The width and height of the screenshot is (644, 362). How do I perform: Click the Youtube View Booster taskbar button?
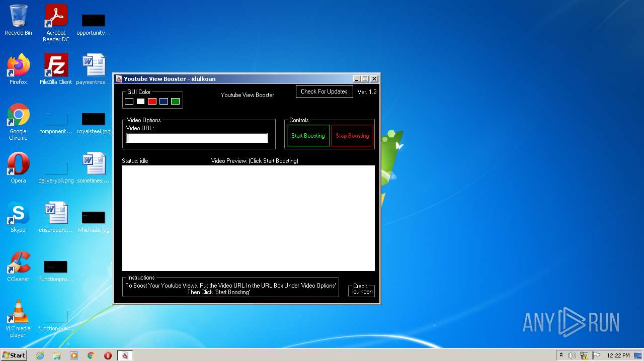125,355
